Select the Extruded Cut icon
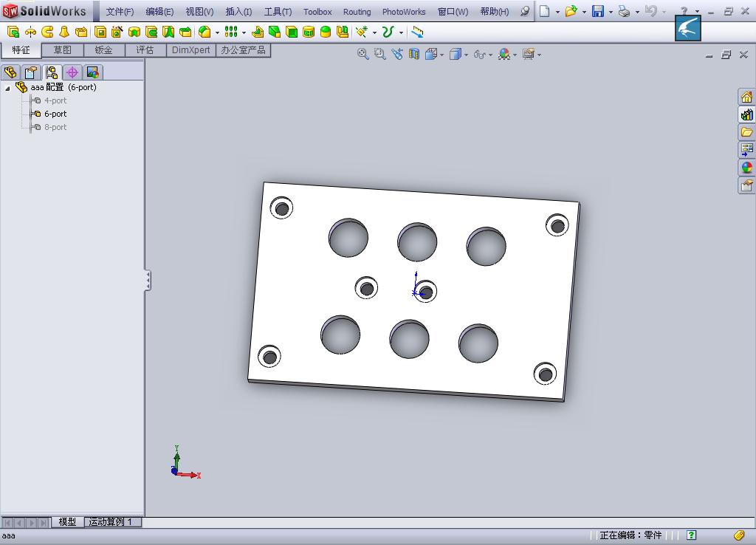The height and width of the screenshot is (545, 756). pos(100,32)
